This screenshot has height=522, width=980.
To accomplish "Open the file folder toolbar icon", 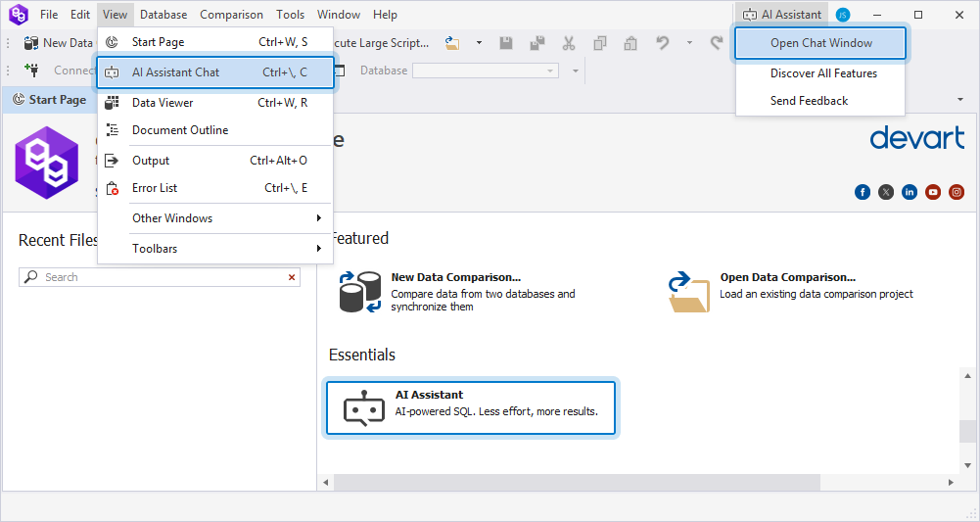I will coord(452,43).
